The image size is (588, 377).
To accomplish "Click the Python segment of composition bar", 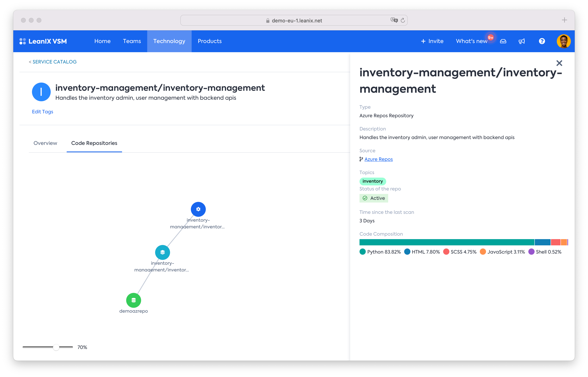I will point(447,242).
